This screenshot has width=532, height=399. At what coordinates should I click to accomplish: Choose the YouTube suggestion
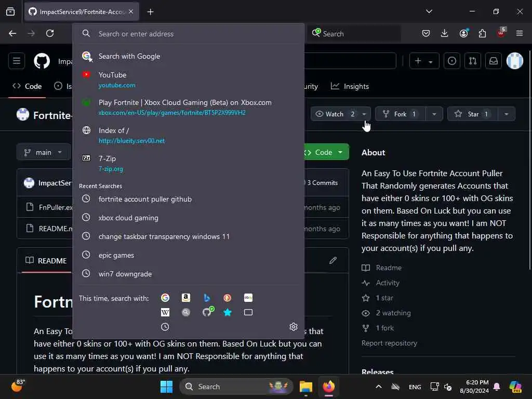[189, 79]
